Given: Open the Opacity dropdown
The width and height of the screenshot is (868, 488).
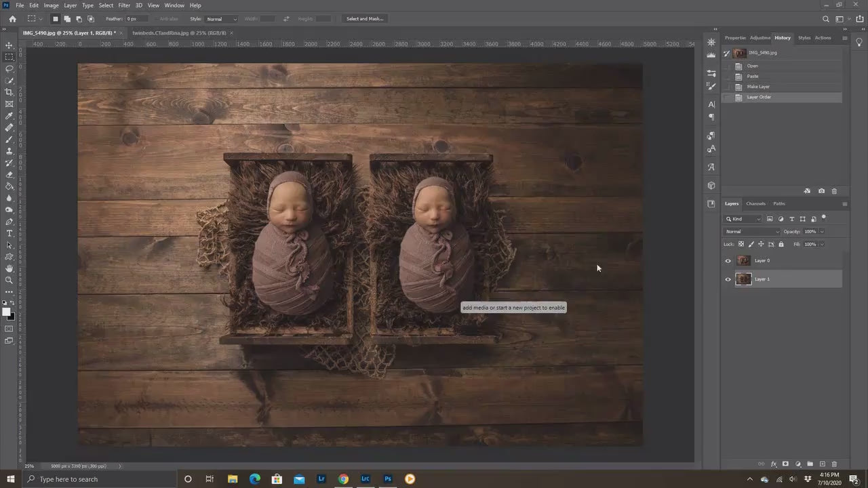Looking at the screenshot, I should click(821, 231).
